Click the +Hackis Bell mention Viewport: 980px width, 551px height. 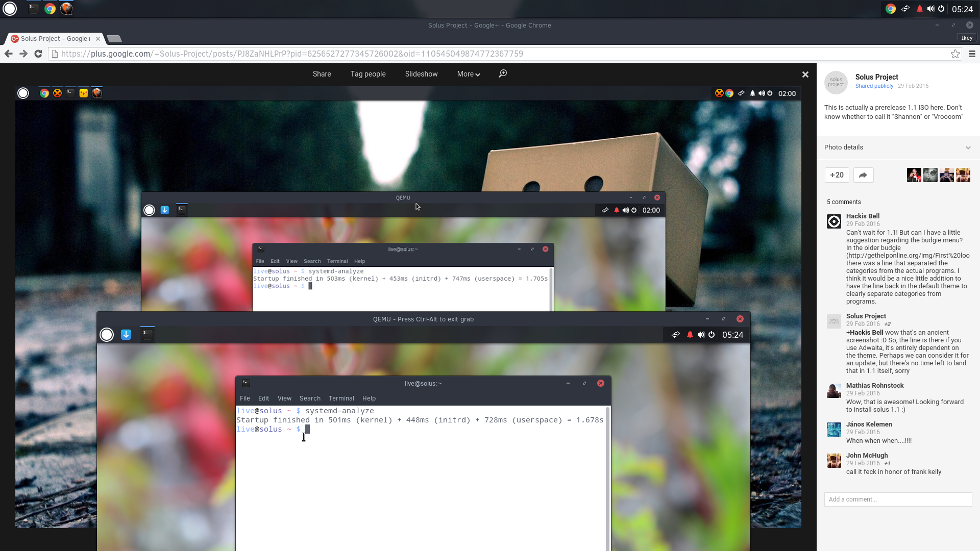click(x=865, y=333)
